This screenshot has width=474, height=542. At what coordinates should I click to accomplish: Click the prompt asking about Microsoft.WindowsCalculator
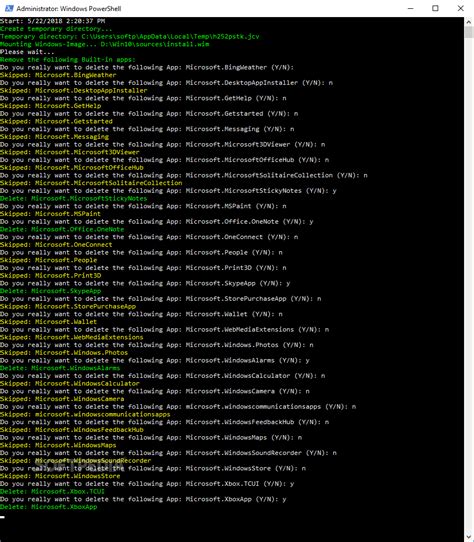tap(162, 376)
